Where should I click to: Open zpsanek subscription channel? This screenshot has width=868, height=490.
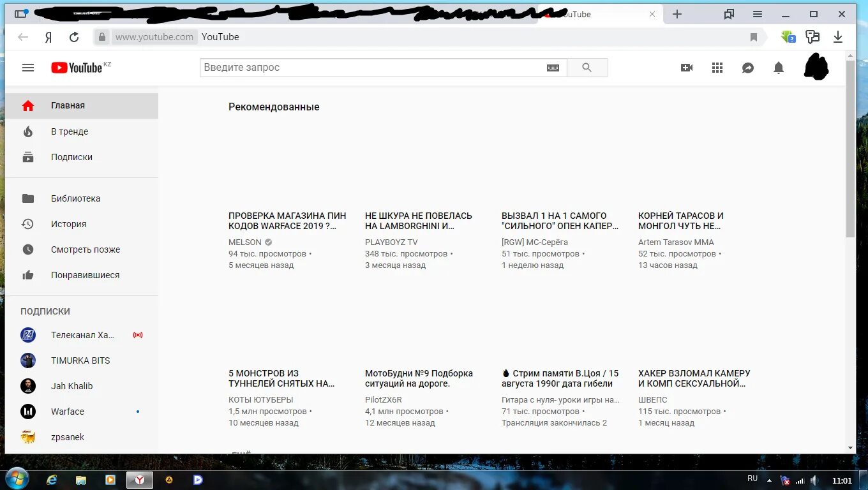82,437
